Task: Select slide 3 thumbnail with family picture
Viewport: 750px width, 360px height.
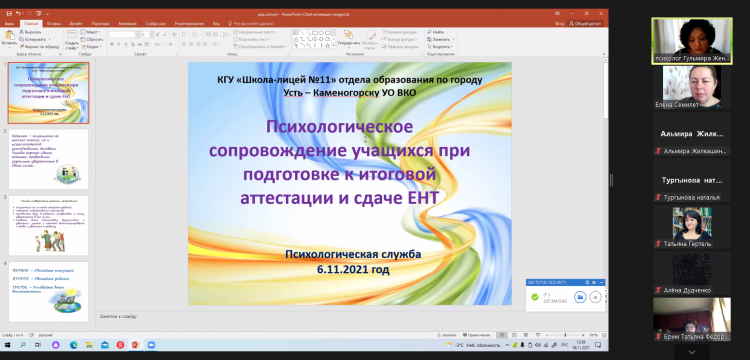Action: [49, 225]
